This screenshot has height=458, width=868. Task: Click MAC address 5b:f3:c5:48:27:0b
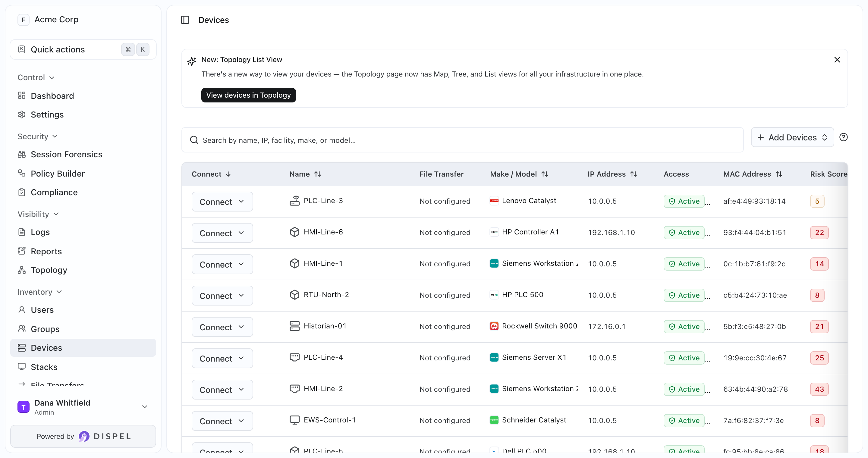coord(754,327)
